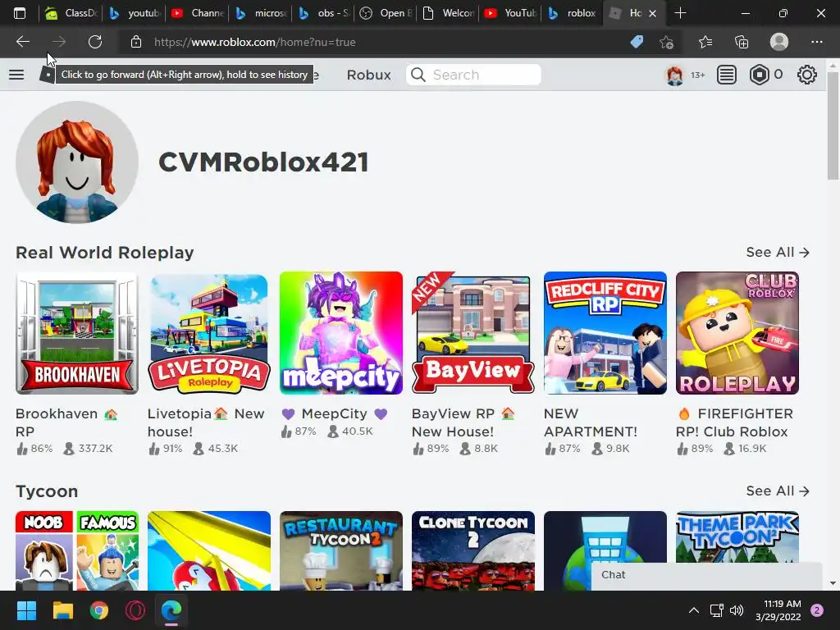The image size is (840, 630).
Task: Add this page to favorites star-plus
Action: click(x=666, y=42)
